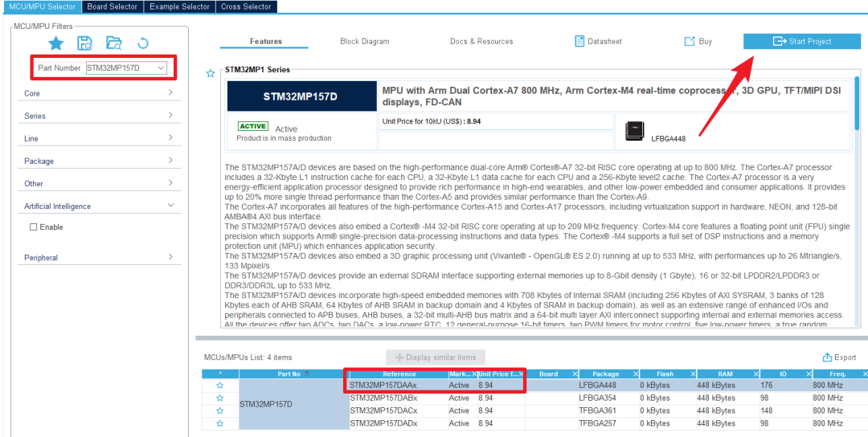Click Display similar items button
The height and width of the screenshot is (437, 868).
point(435,357)
